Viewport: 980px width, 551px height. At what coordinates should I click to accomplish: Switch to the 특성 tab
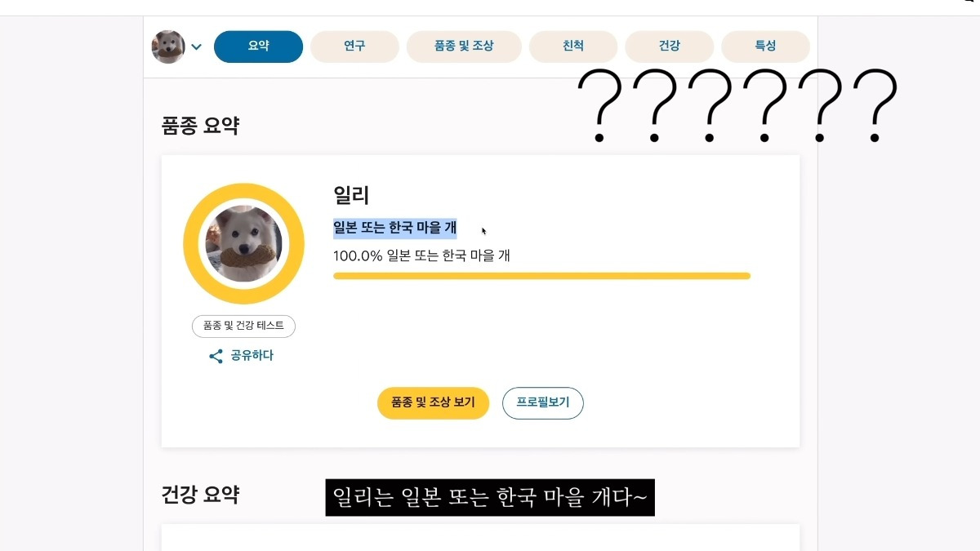[x=765, y=47]
